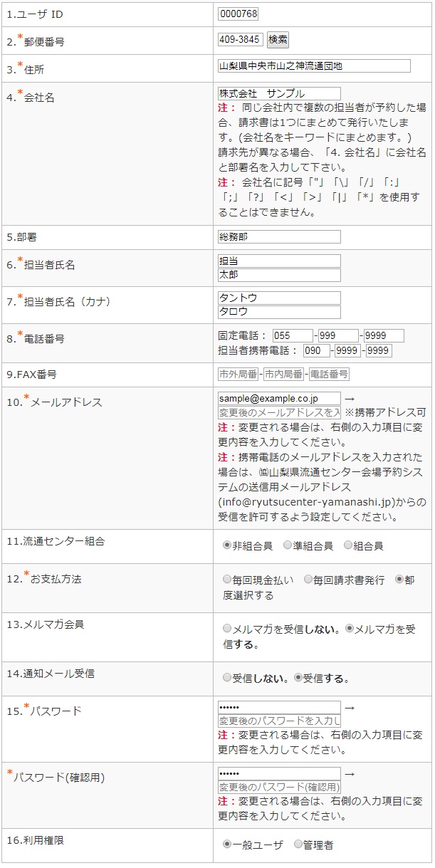Select 管理者 permission radio button
This screenshot has height=868, width=435.
click(298, 845)
